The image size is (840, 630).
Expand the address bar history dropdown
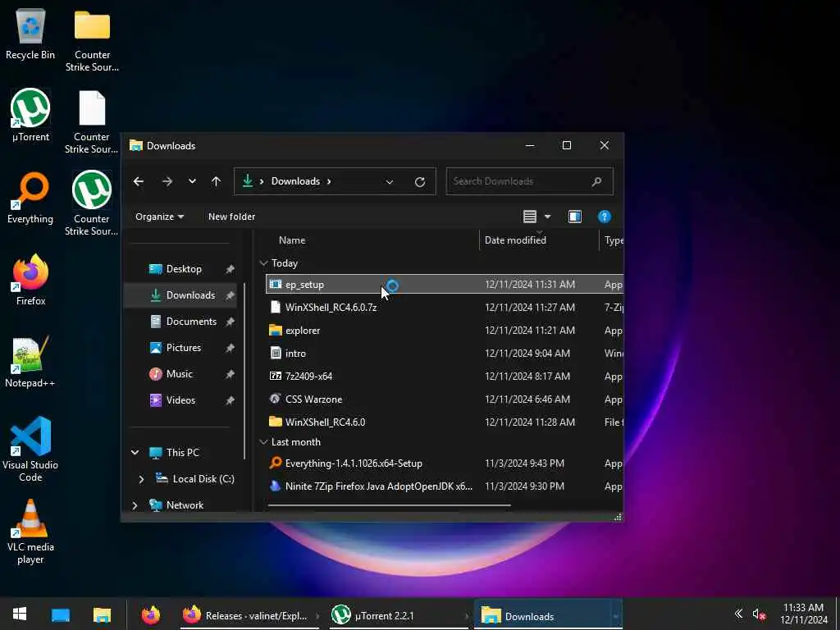[390, 182]
